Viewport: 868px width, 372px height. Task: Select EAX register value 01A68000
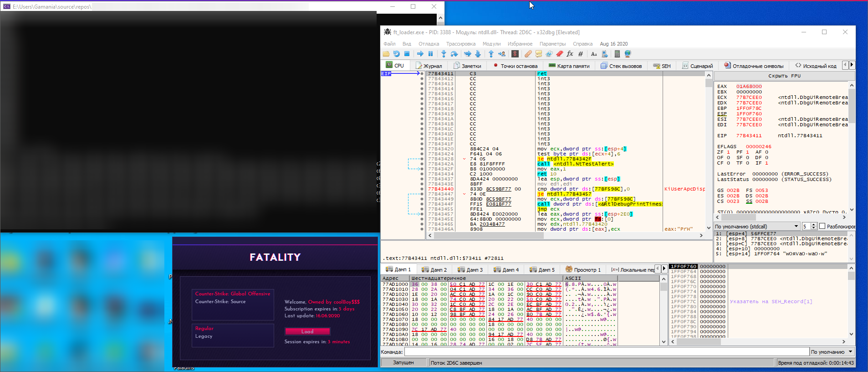(749, 86)
